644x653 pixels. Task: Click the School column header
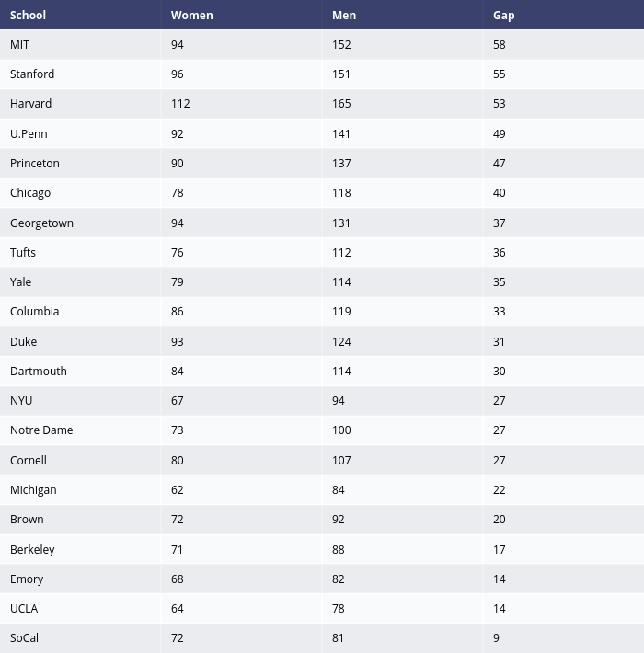(x=29, y=15)
